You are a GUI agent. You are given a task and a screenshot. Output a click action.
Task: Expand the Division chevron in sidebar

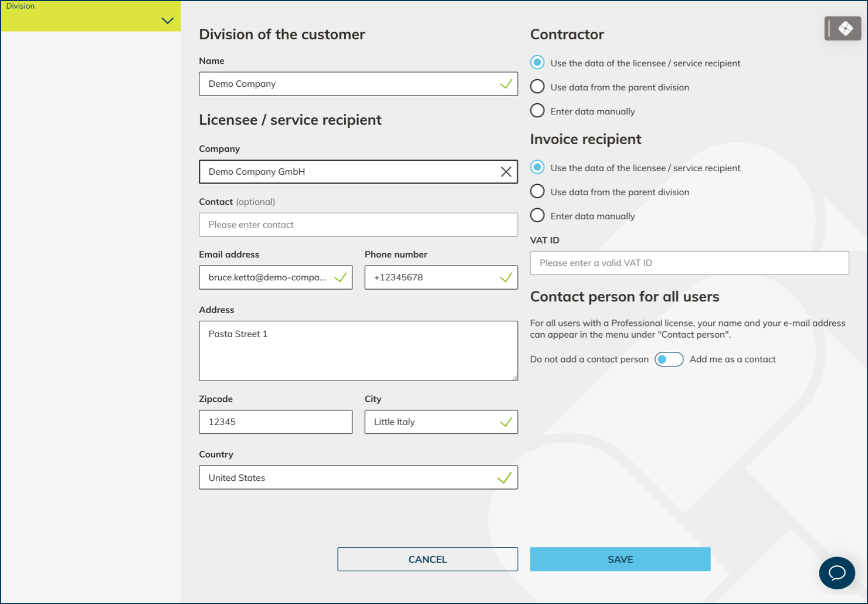[167, 21]
